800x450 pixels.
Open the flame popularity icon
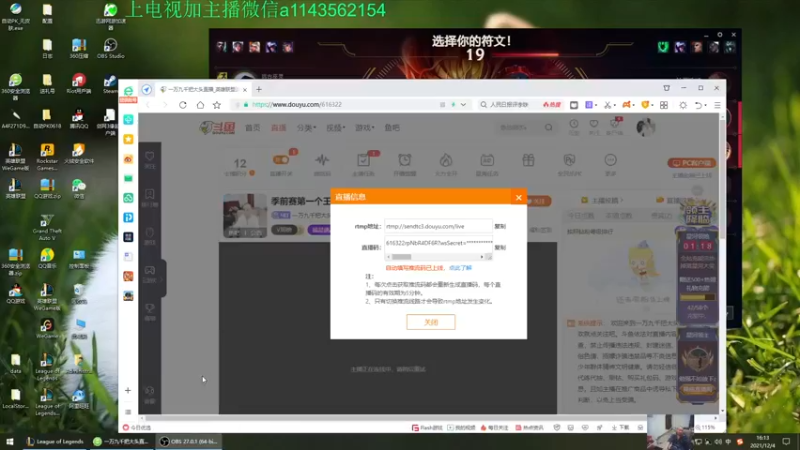click(x=446, y=160)
